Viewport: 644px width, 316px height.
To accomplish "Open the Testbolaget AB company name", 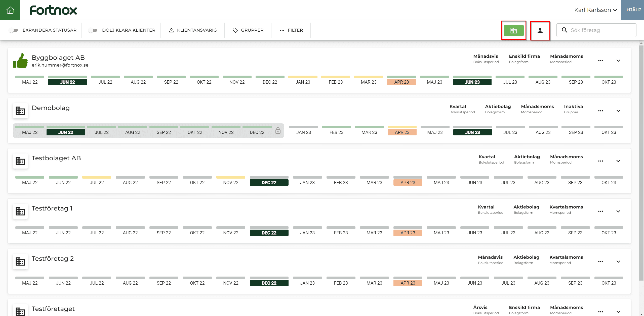I will tap(56, 158).
